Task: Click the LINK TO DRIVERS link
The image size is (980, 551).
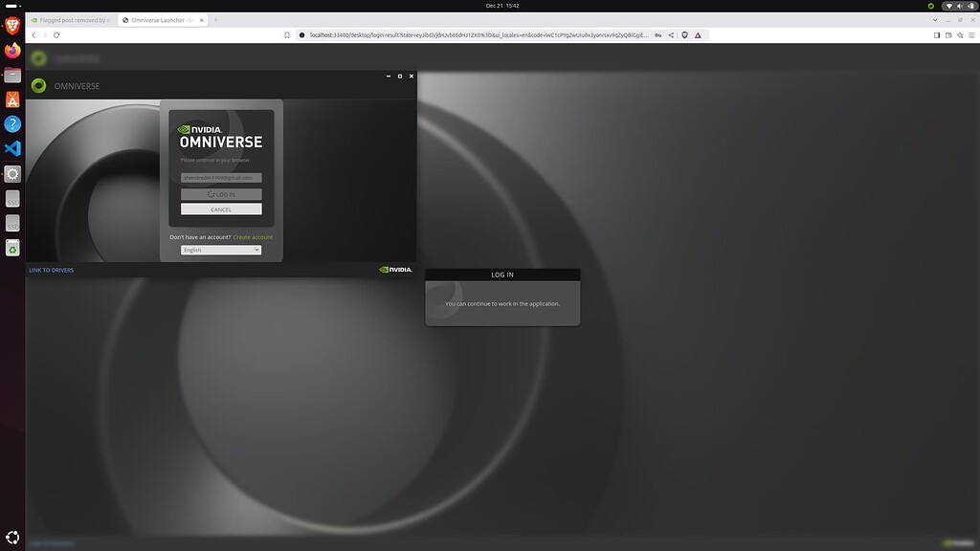Action: click(x=52, y=270)
